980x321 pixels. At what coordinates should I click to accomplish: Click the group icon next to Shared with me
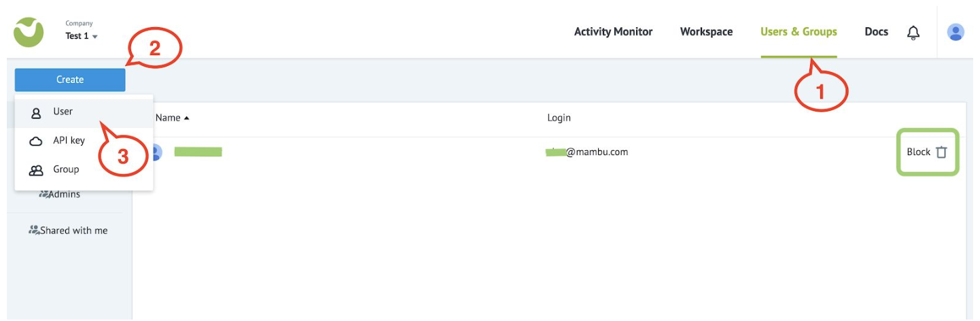(34, 231)
